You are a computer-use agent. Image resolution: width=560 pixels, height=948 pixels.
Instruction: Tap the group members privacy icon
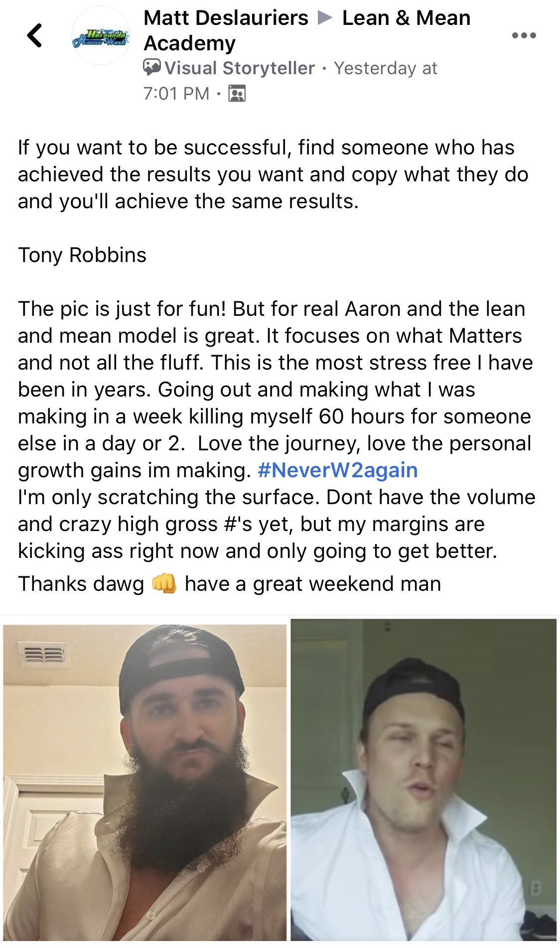(237, 93)
